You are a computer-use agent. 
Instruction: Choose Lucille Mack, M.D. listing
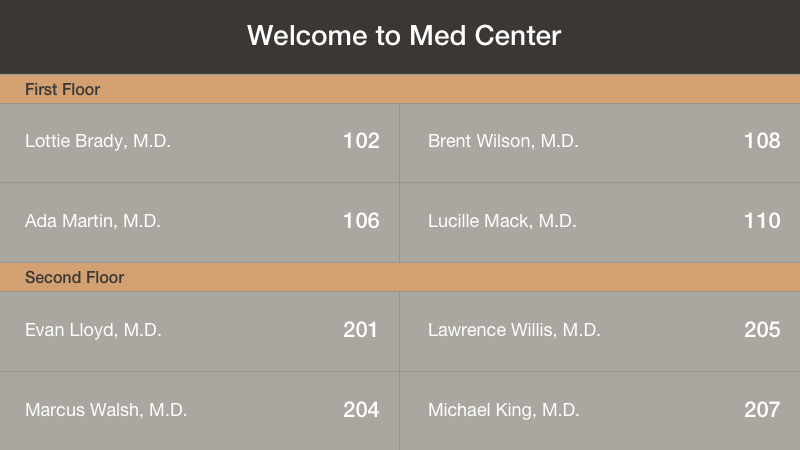pyautogui.click(x=600, y=223)
